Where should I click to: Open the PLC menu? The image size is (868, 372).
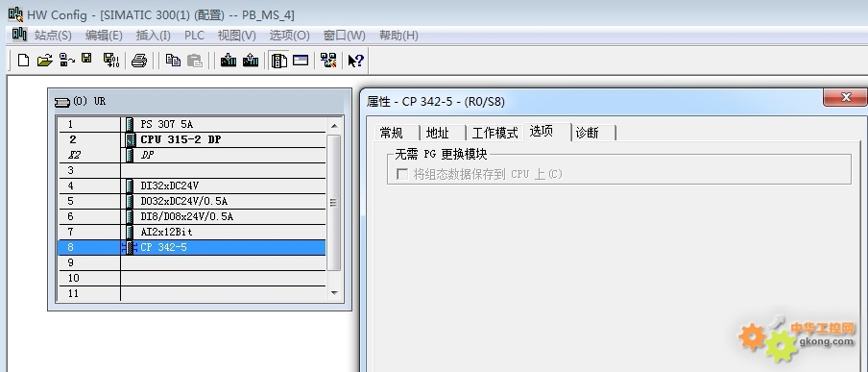coord(194,35)
